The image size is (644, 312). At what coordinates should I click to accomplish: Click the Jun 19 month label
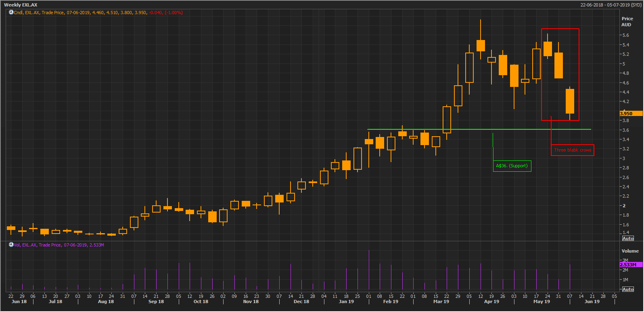[x=592, y=301]
